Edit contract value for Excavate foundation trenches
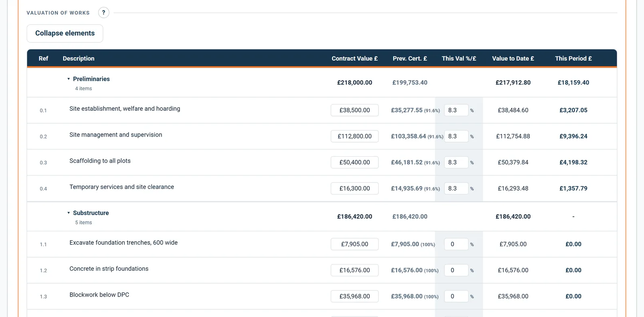Viewport: 644px width, 317px height. (x=355, y=244)
